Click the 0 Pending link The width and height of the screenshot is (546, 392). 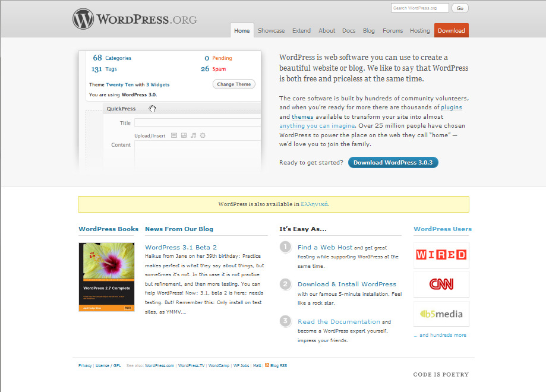218,58
